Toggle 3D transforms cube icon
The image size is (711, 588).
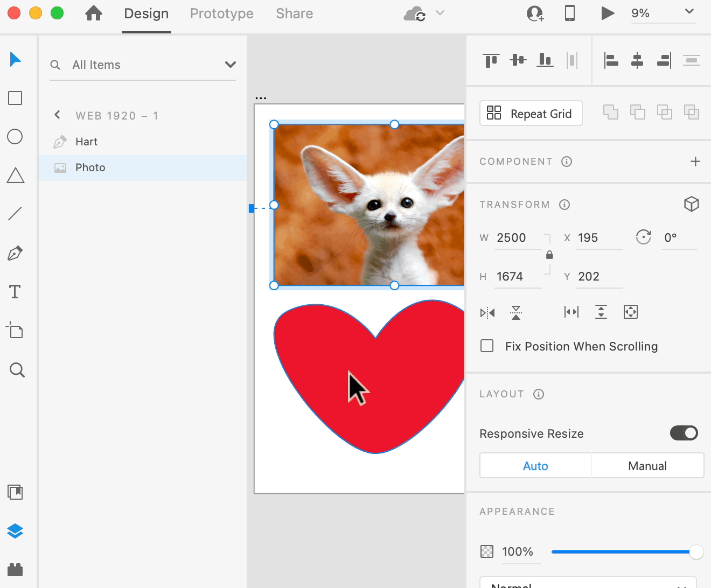coord(692,204)
